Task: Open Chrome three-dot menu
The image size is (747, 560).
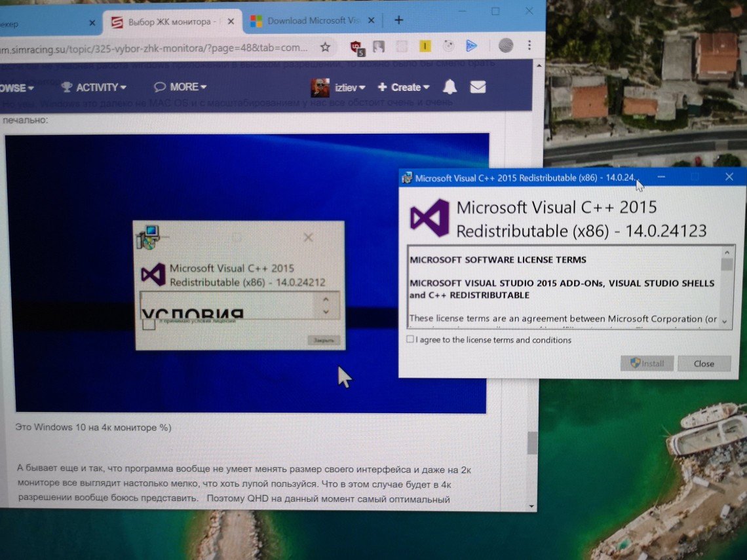Action: tap(529, 45)
